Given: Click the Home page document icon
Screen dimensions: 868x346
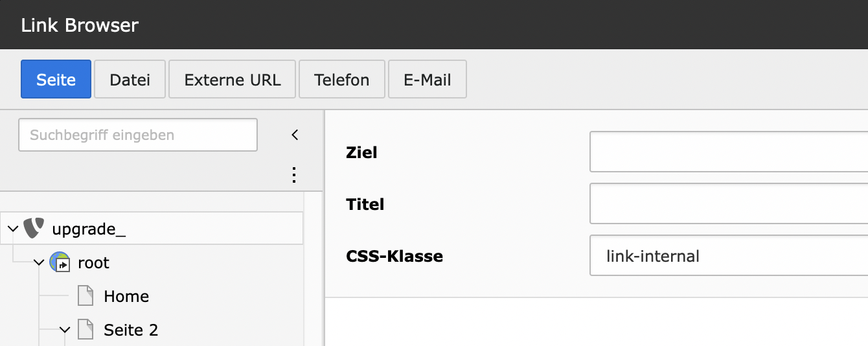Looking at the screenshot, I should click(x=86, y=296).
